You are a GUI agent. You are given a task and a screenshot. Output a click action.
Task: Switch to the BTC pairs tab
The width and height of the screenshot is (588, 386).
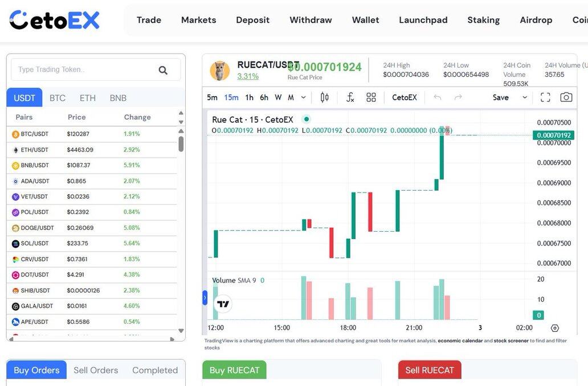[58, 98]
